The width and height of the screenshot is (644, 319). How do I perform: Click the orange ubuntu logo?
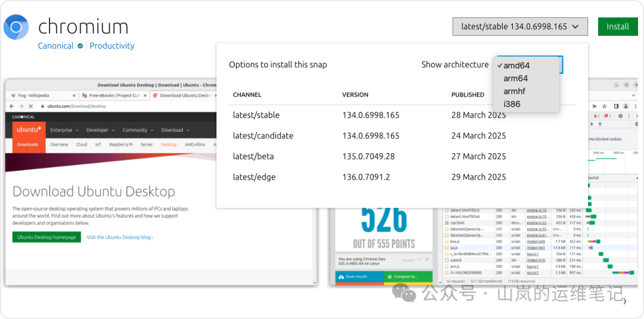[x=29, y=130]
